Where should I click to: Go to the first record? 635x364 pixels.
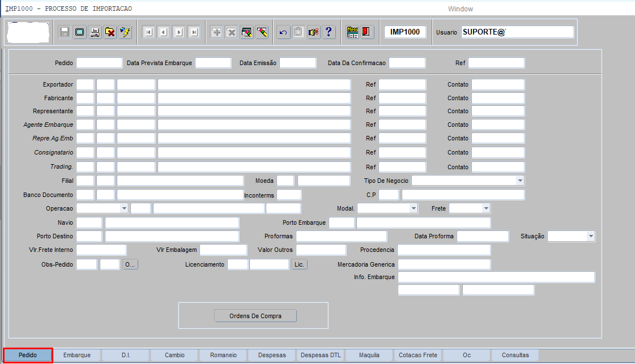pos(148,32)
